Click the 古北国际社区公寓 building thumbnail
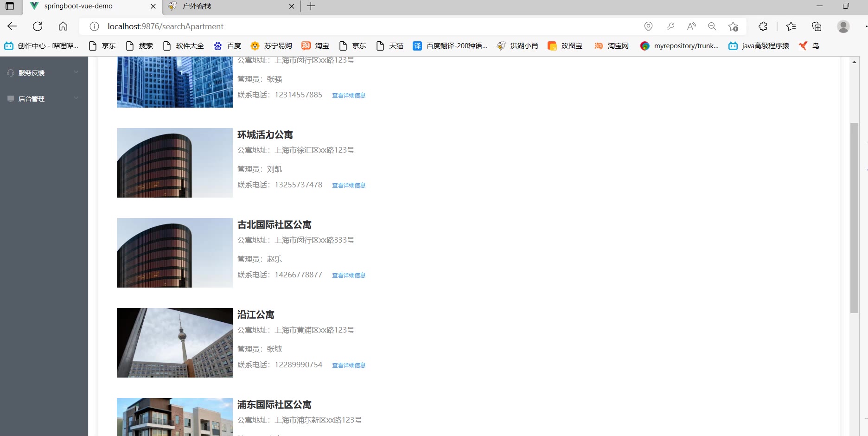This screenshot has width=868, height=436. [x=175, y=253]
